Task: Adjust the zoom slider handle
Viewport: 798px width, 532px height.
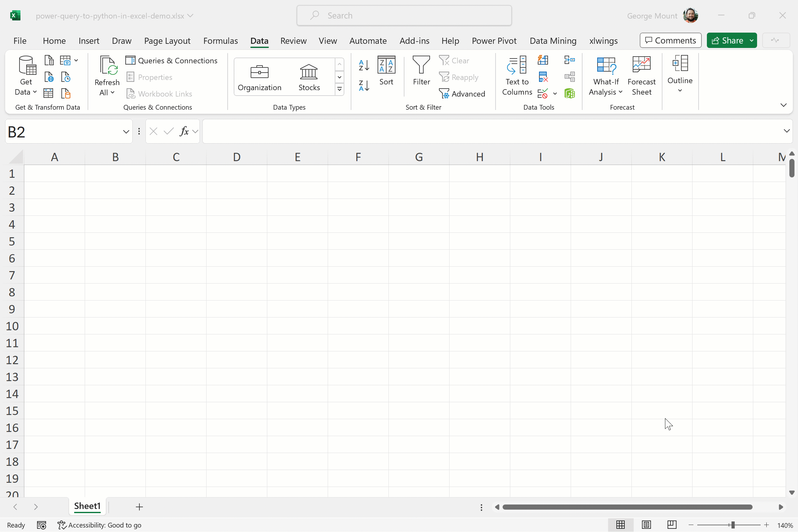Action: pyautogui.click(x=733, y=525)
